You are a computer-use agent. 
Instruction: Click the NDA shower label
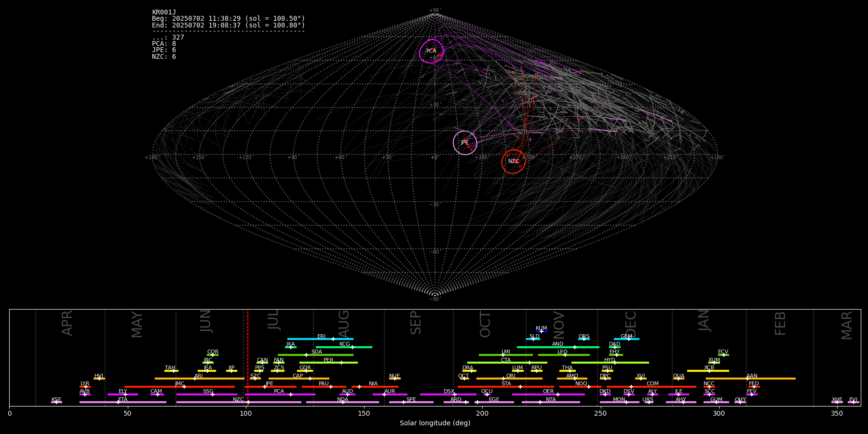pyautogui.click(x=343, y=400)
